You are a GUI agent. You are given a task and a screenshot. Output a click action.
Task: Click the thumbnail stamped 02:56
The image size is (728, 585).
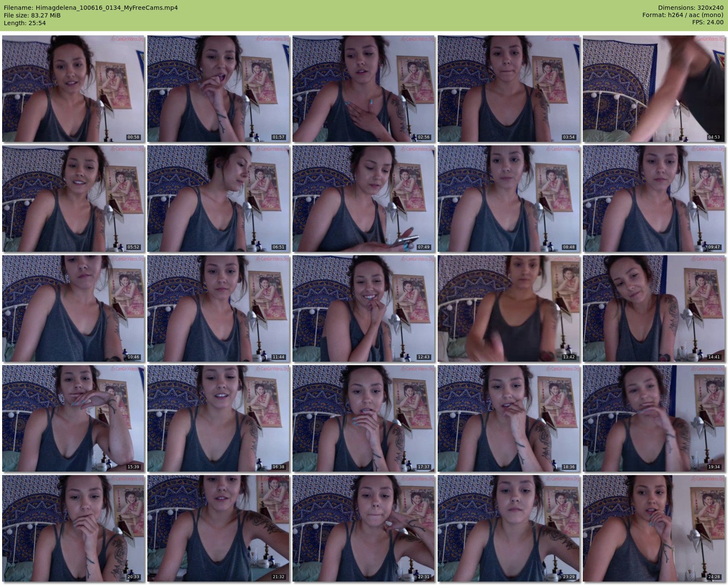(364, 89)
